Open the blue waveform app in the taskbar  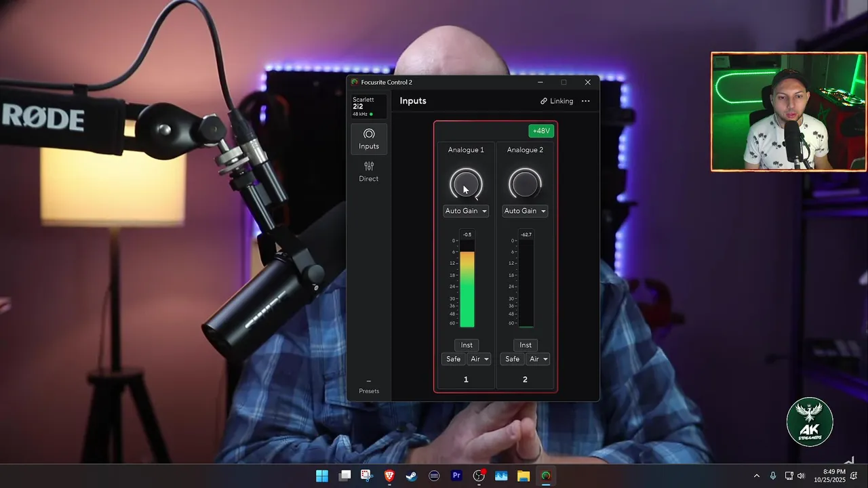pyautogui.click(x=501, y=476)
